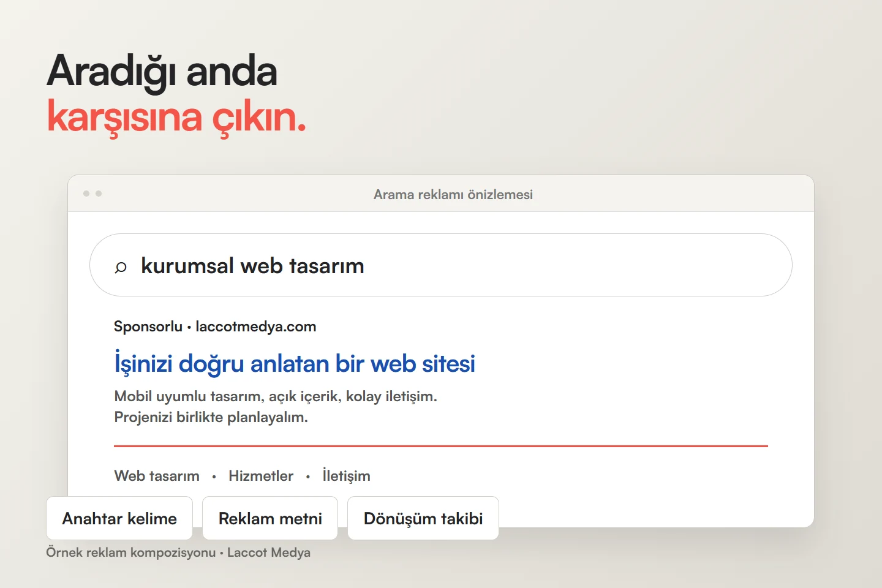Open the 'Hizmetler' sitelink
882x588 pixels.
pos(261,476)
